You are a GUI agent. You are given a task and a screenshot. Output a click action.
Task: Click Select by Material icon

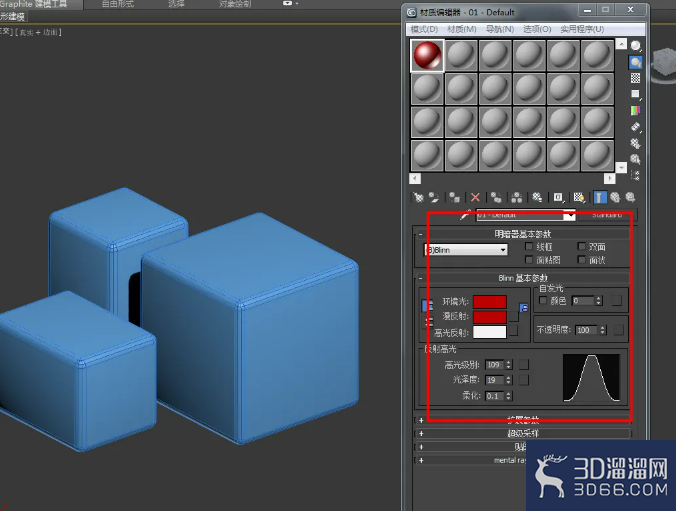635,159
